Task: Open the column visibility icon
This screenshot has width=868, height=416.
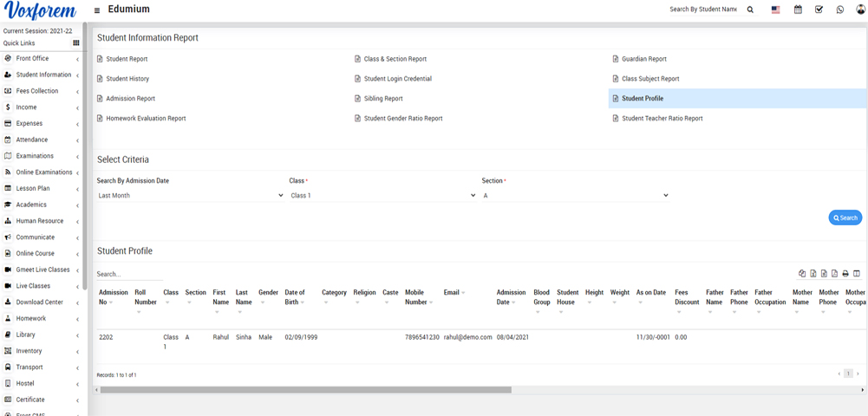Action: tap(857, 274)
